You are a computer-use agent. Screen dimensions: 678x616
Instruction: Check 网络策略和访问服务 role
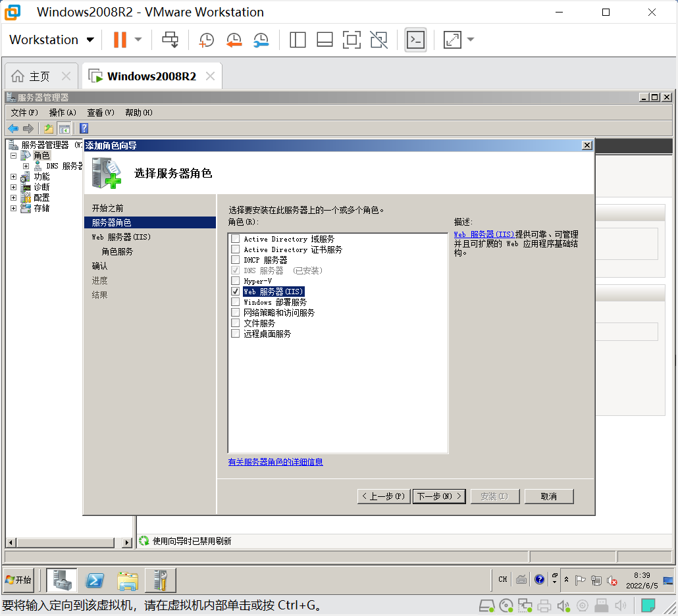coord(235,312)
